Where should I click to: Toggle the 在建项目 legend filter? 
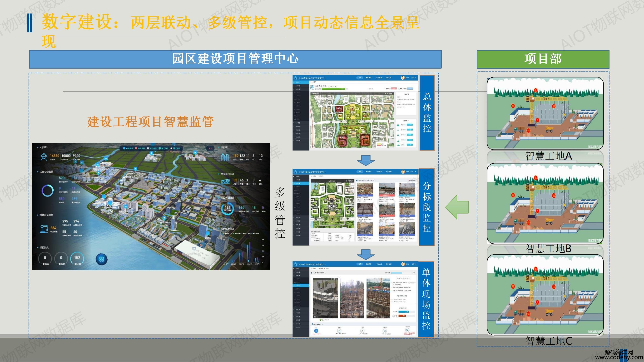(128, 148)
